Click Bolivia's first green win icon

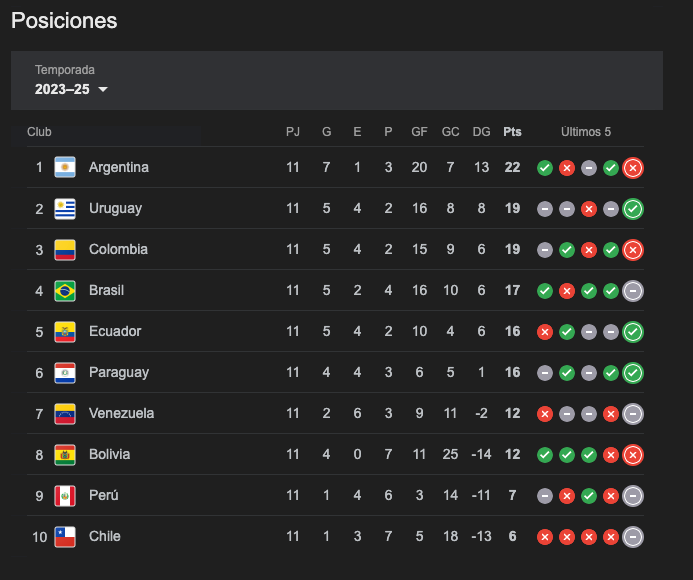545,455
